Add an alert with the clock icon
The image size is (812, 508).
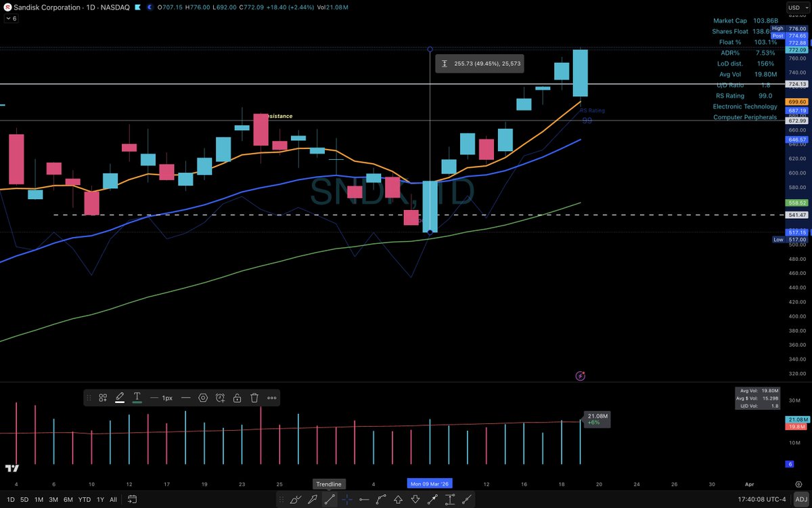220,398
